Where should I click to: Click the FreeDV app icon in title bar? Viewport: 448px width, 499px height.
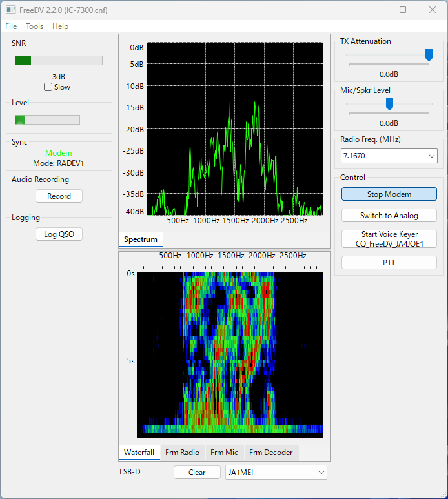coord(10,10)
